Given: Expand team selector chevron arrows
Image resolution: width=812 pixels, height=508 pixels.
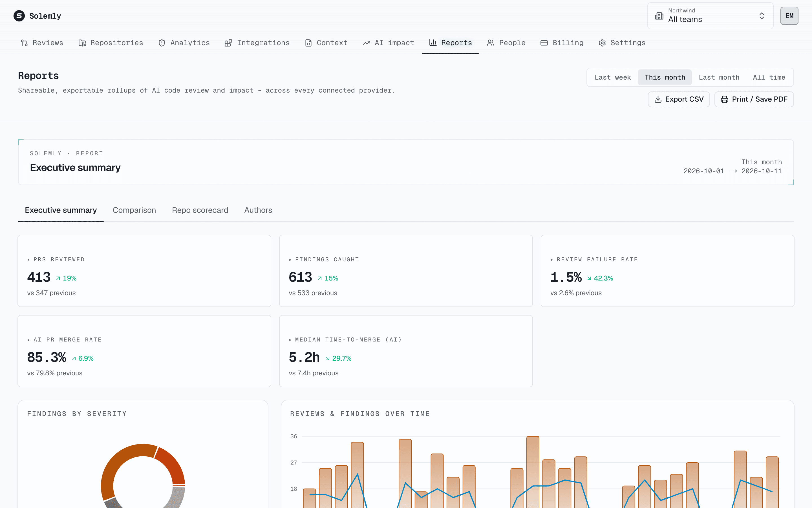Looking at the screenshot, I should (x=762, y=16).
